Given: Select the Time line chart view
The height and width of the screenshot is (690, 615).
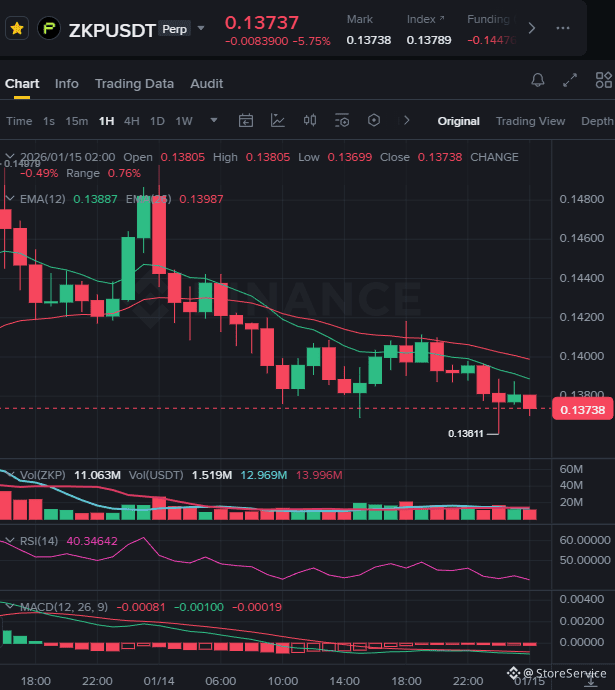Looking at the screenshot, I should click(x=19, y=121).
